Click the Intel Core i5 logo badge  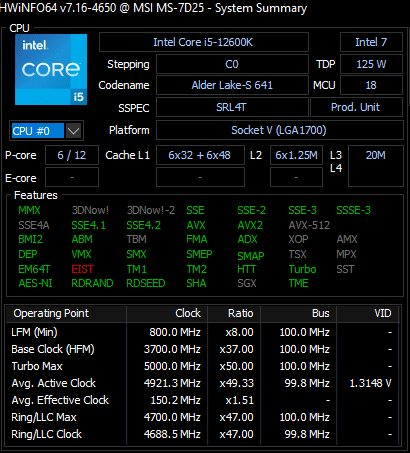coord(51,69)
